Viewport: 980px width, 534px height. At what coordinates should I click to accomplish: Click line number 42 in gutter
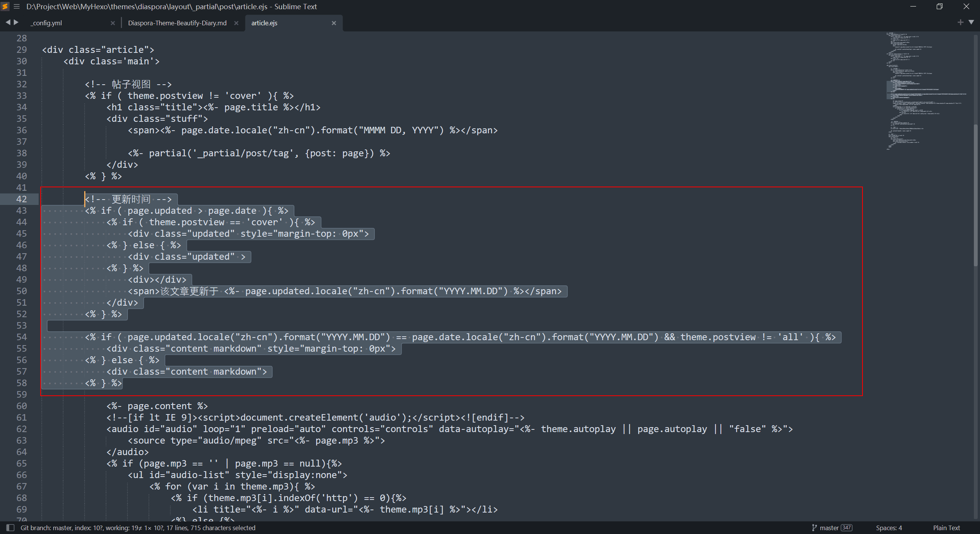(21, 199)
